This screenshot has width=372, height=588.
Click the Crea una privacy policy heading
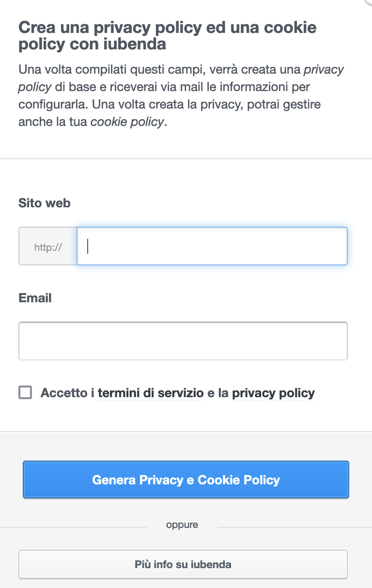(167, 35)
